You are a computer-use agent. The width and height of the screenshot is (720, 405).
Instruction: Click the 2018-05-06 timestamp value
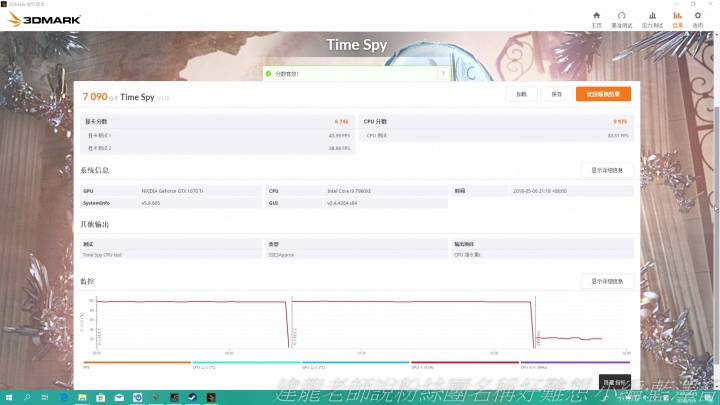coord(540,191)
